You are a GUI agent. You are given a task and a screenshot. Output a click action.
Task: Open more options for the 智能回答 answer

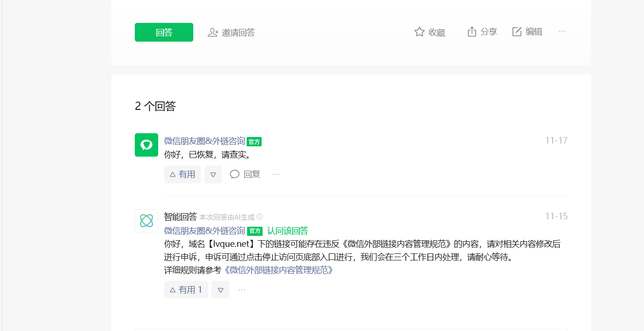(242, 290)
